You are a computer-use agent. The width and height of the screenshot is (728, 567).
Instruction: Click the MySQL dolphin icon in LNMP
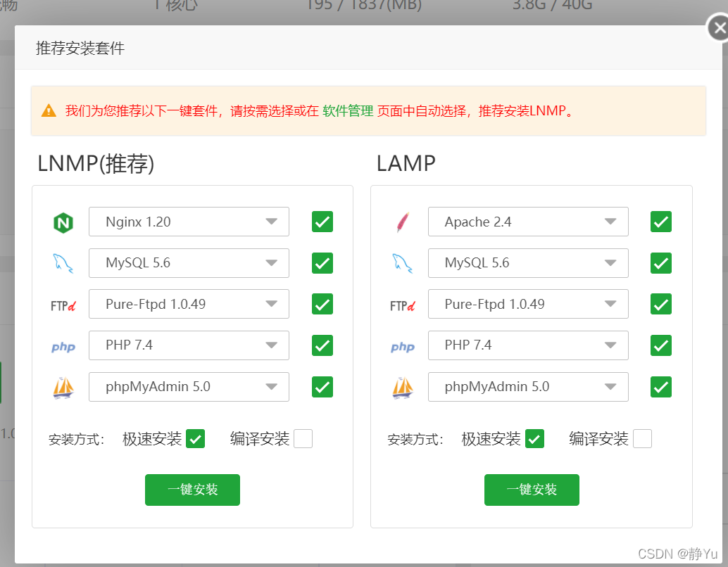pyautogui.click(x=63, y=264)
